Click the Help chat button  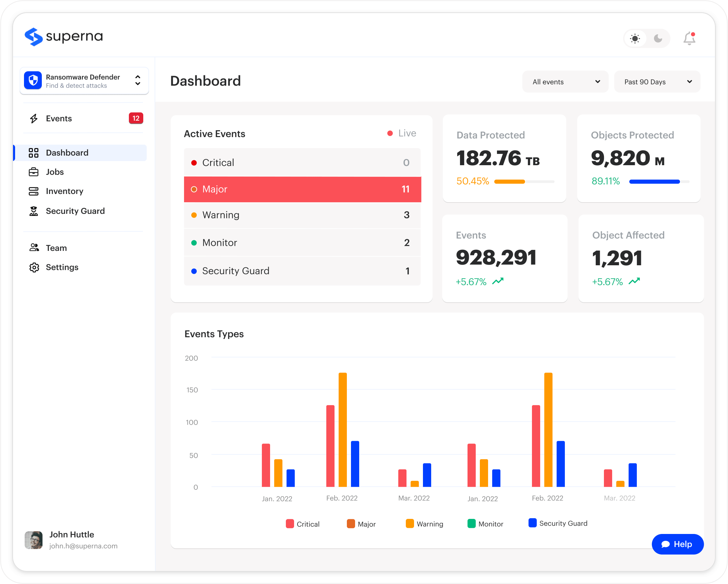[678, 544]
